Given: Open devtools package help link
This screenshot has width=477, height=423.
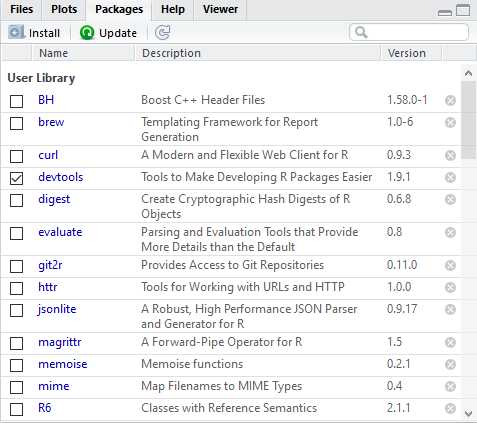Looking at the screenshot, I should [61, 177].
